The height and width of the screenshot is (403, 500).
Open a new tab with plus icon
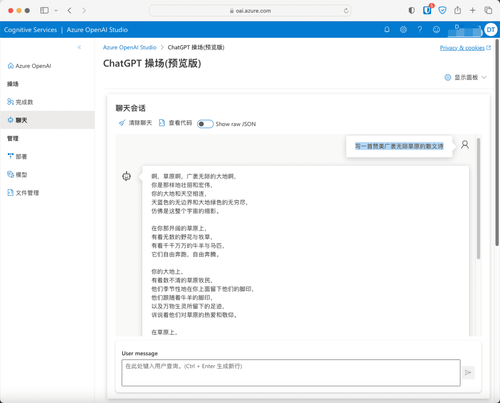pyautogui.click(x=472, y=10)
